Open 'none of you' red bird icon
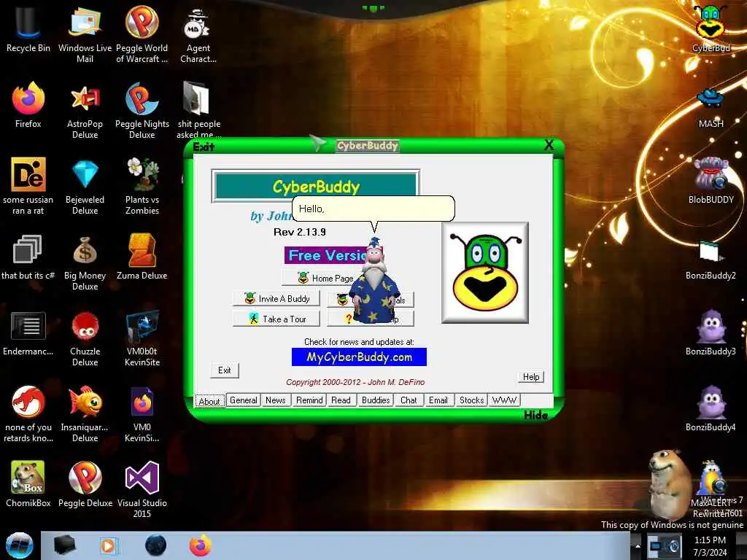Image resolution: width=747 pixels, height=560 pixels. [x=28, y=414]
